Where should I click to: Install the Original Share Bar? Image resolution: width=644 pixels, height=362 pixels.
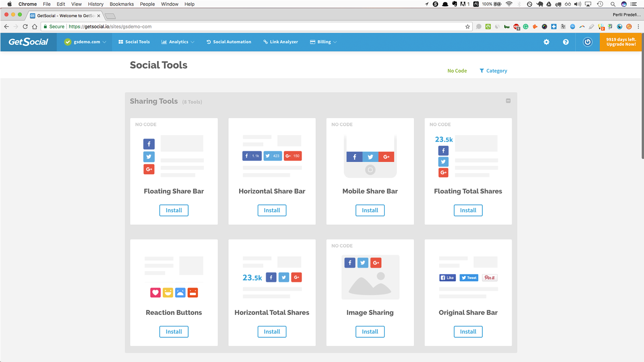point(468,332)
